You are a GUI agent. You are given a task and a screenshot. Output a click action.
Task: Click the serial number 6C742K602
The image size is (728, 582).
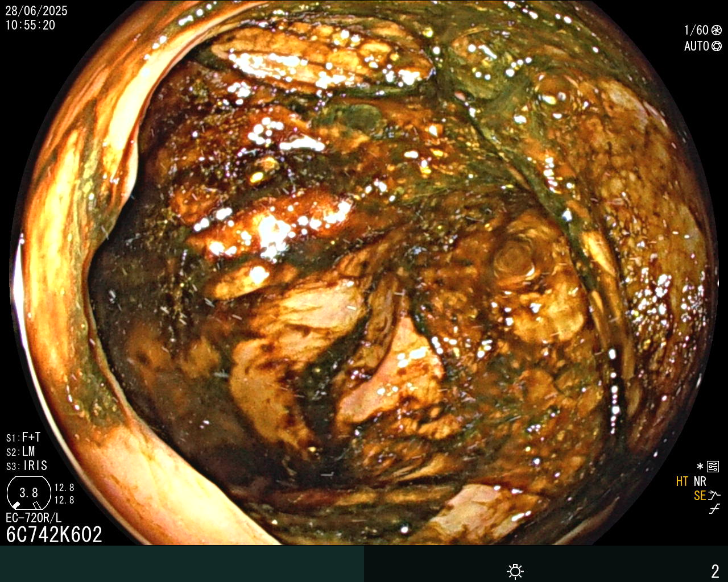click(54, 535)
